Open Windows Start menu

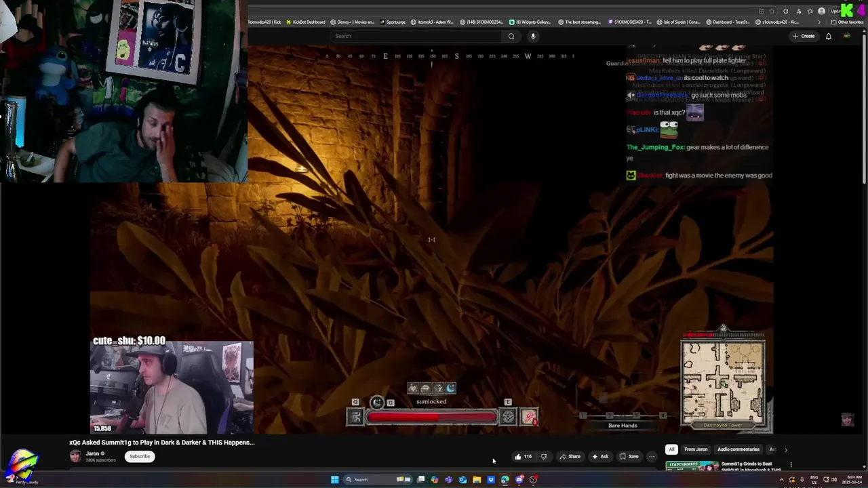[x=334, y=480]
